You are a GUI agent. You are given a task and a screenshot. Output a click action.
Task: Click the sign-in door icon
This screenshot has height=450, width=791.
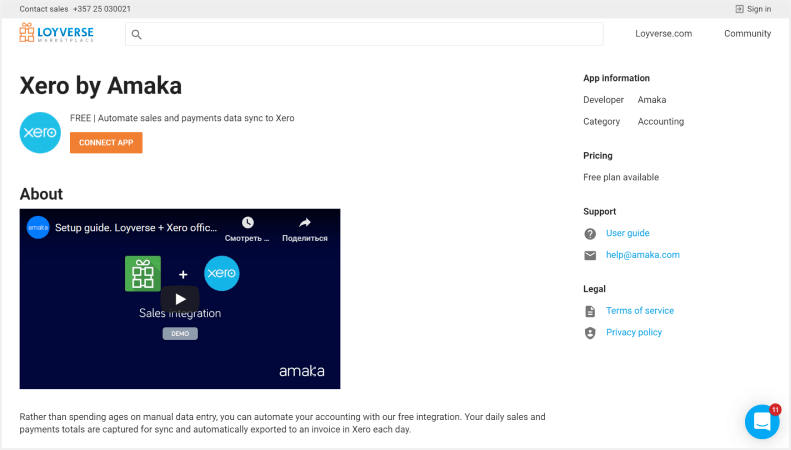coord(739,9)
